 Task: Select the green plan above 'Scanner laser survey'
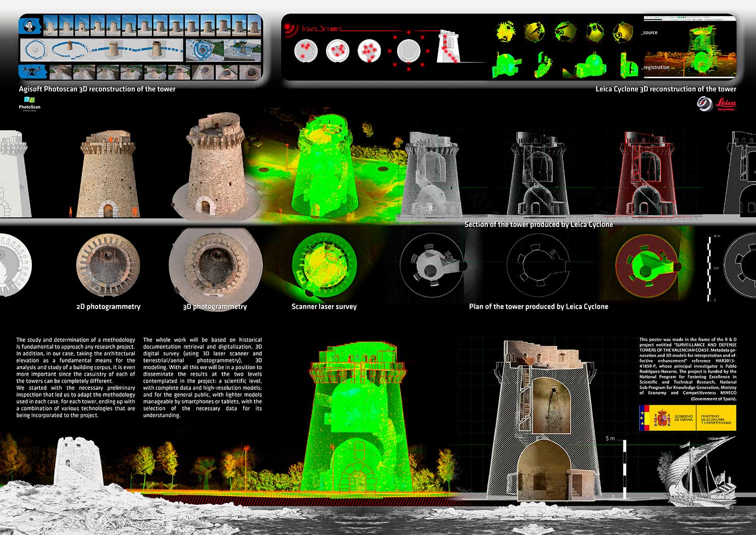pos(324,265)
